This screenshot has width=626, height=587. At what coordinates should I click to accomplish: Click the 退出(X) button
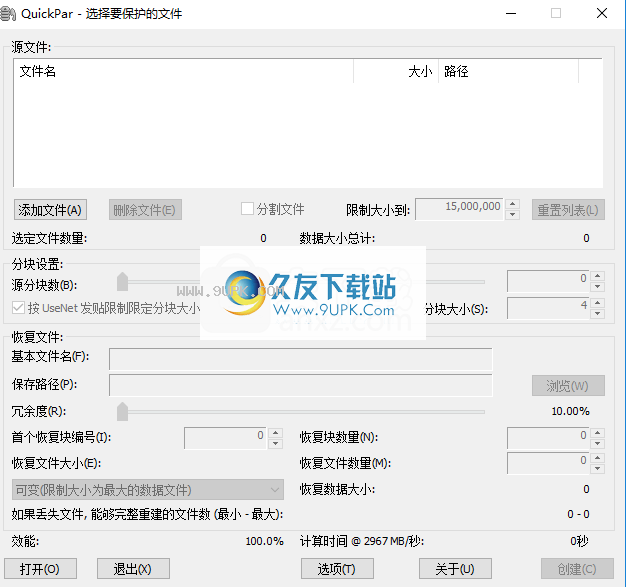click(133, 569)
